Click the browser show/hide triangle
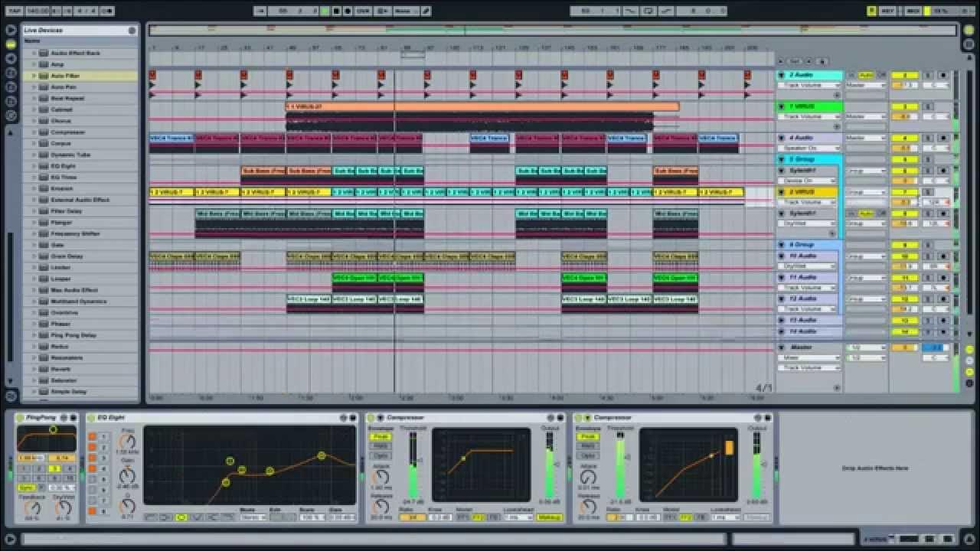The height and width of the screenshot is (551, 980). coord(11,30)
